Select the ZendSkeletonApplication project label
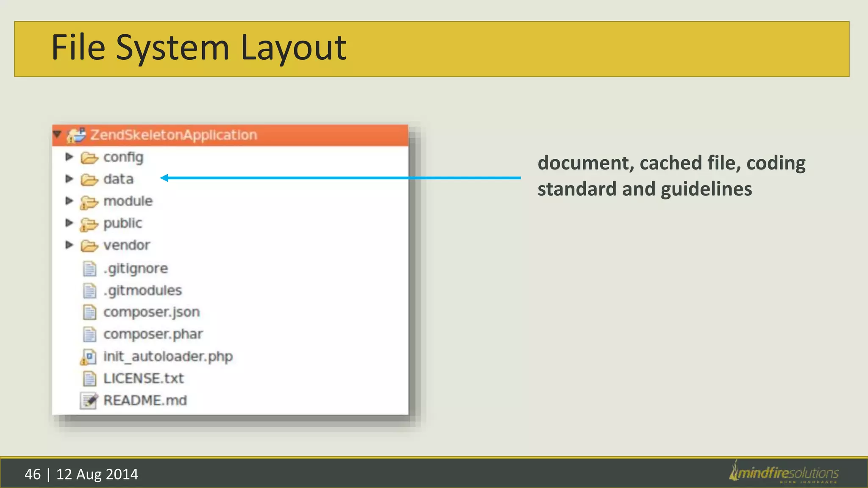The image size is (868, 488). tap(174, 135)
